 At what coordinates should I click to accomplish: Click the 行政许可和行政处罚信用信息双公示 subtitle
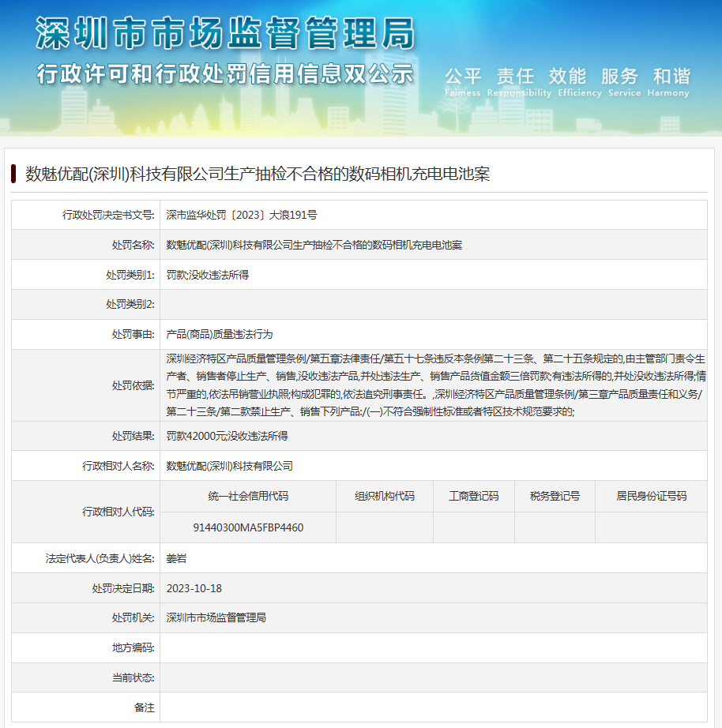225,74
